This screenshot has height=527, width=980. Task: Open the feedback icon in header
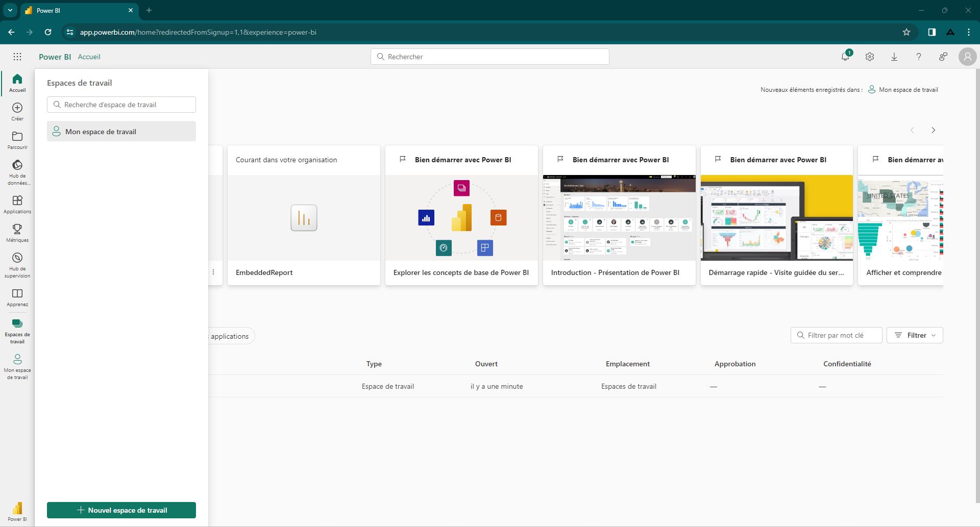(x=943, y=57)
